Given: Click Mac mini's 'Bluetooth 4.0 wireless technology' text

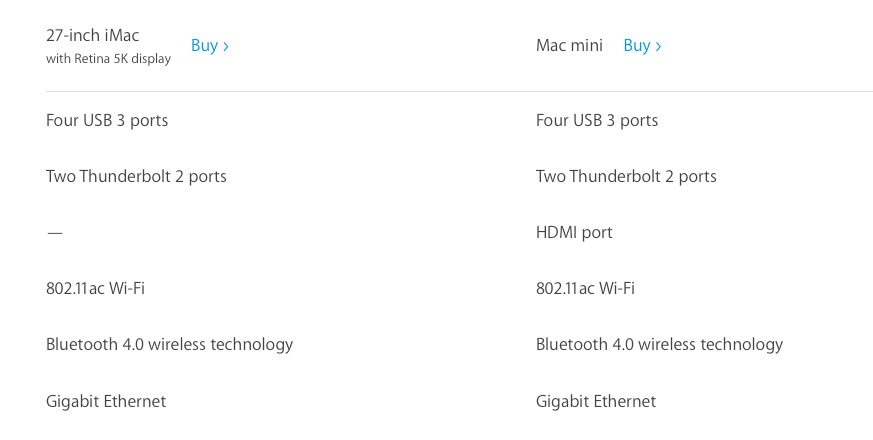Looking at the screenshot, I should point(659,345).
